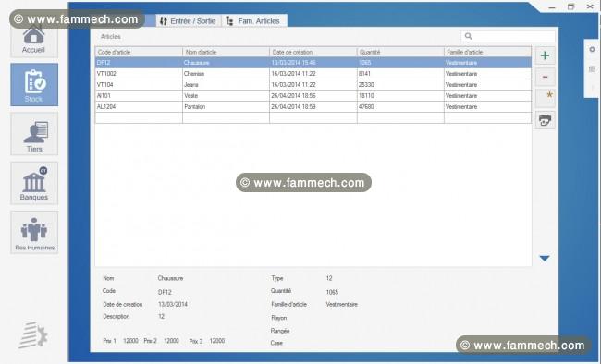Minimize the application window
The image size is (601, 364).
pos(552,6)
